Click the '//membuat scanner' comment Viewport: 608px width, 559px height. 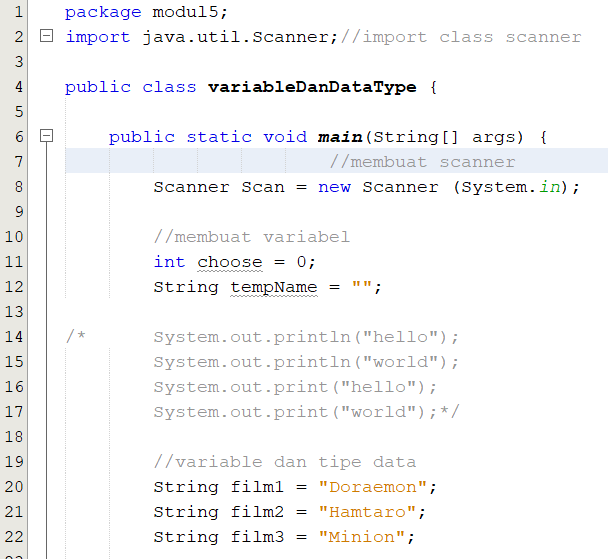[x=423, y=162]
